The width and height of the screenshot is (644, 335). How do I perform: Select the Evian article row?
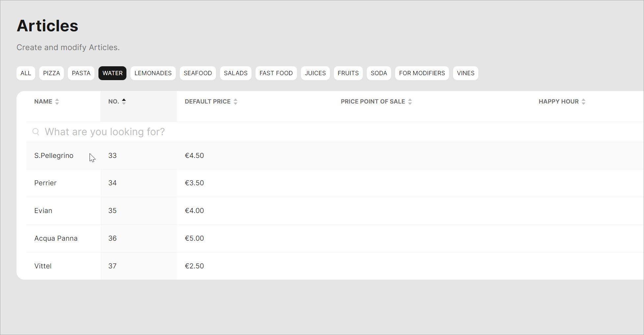point(43,211)
